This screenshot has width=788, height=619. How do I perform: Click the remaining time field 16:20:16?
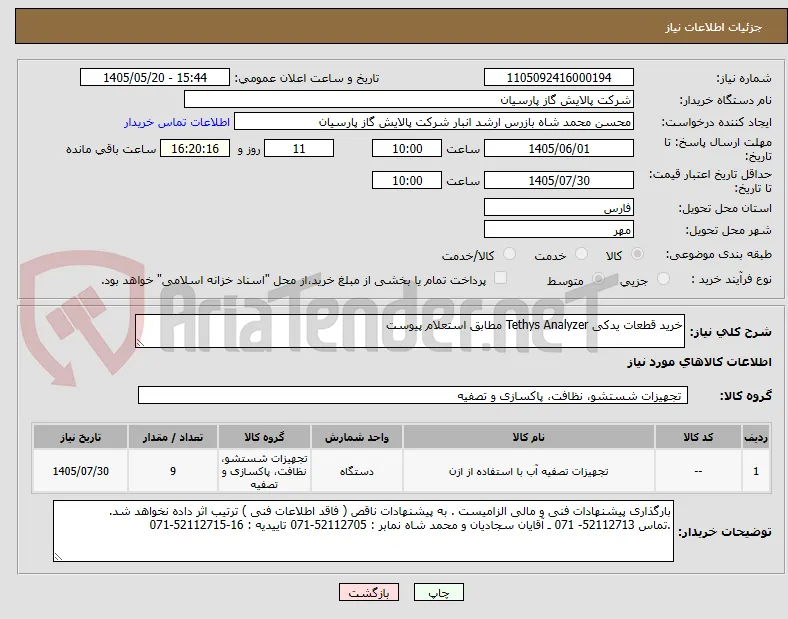[x=195, y=149]
